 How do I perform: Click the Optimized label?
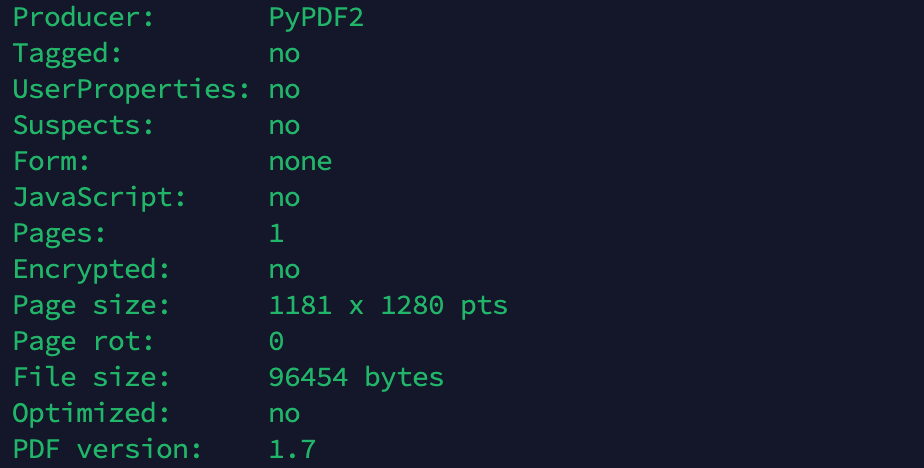pyautogui.click(x=91, y=414)
